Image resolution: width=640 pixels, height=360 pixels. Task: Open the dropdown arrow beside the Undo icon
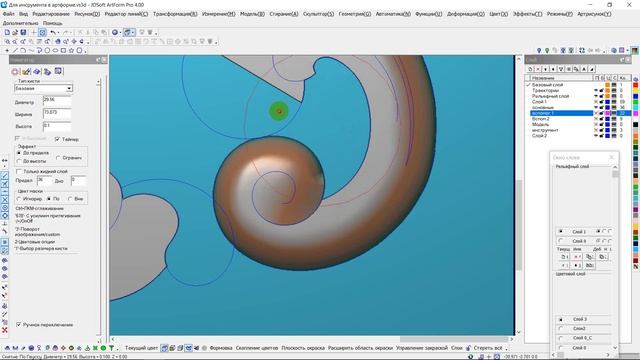(x=58, y=33)
